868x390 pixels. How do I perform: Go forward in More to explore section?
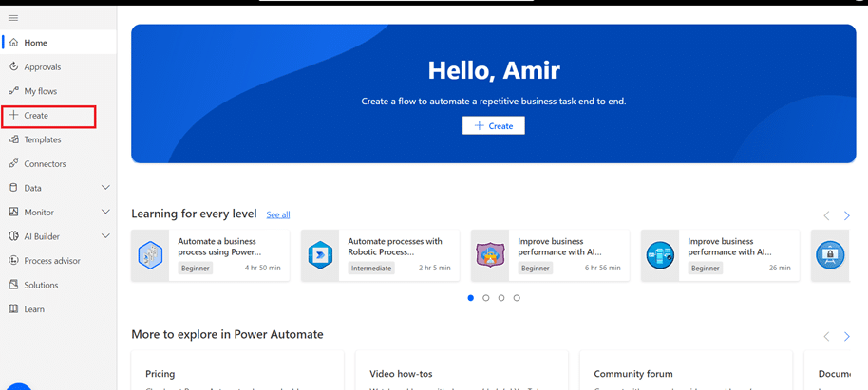tap(846, 336)
